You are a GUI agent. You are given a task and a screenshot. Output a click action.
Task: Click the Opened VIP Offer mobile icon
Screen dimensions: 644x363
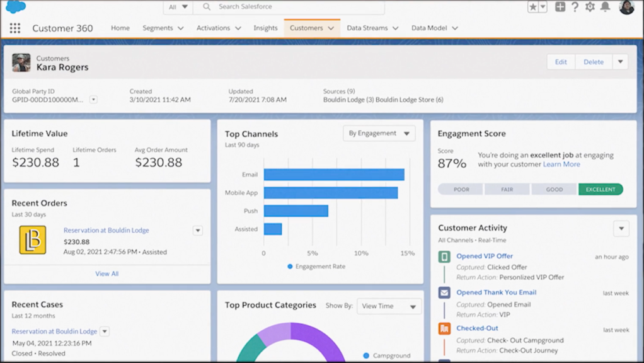[x=444, y=256]
